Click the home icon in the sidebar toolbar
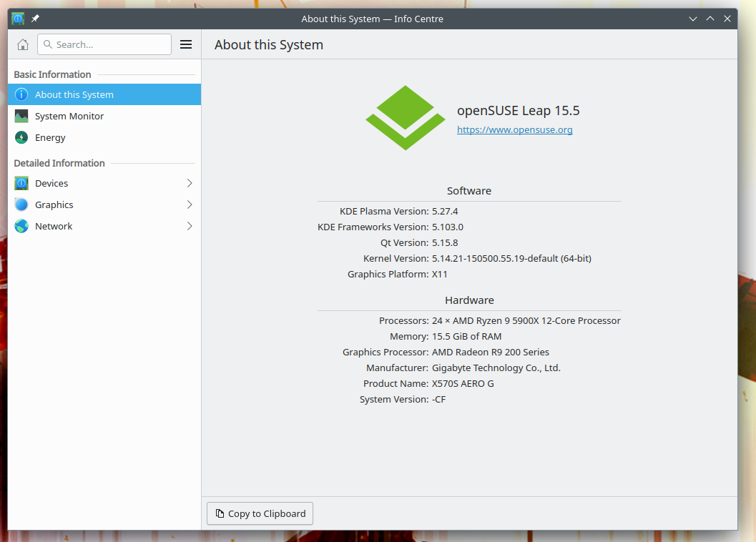The height and width of the screenshot is (542, 756). 23,44
